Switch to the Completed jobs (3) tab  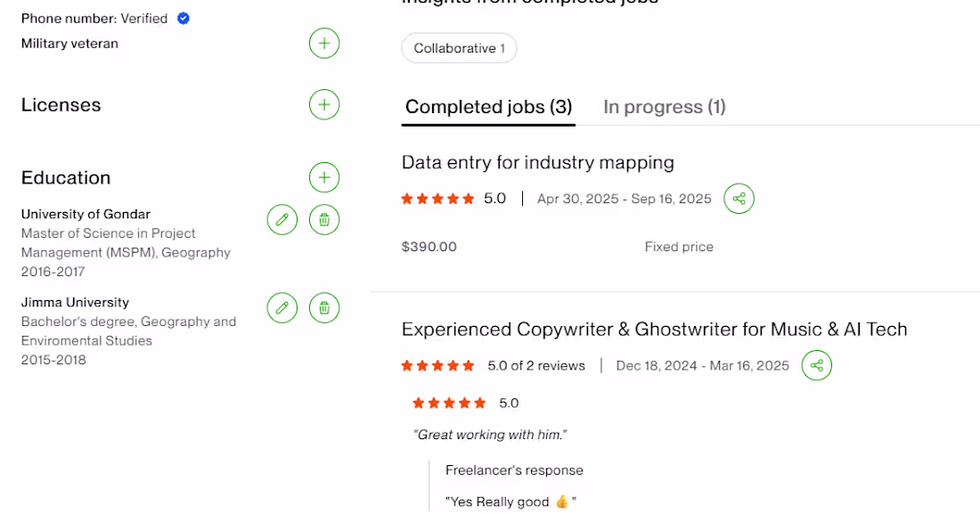point(488,107)
